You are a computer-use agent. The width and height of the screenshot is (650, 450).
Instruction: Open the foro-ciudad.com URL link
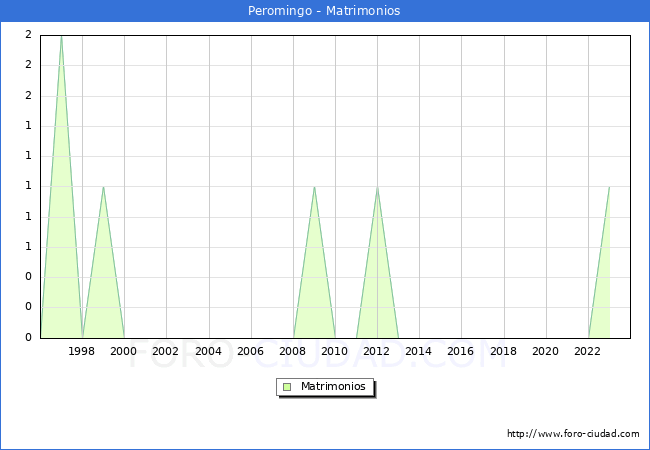573,434
